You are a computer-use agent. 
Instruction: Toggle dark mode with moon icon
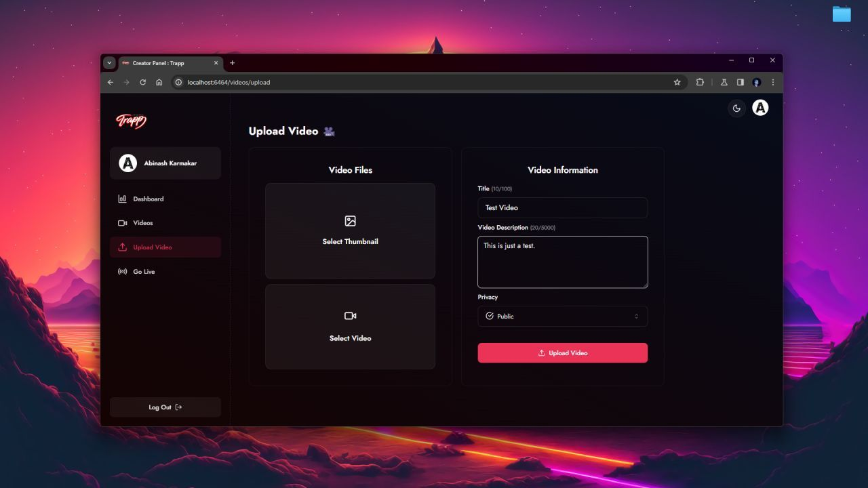[x=736, y=108]
